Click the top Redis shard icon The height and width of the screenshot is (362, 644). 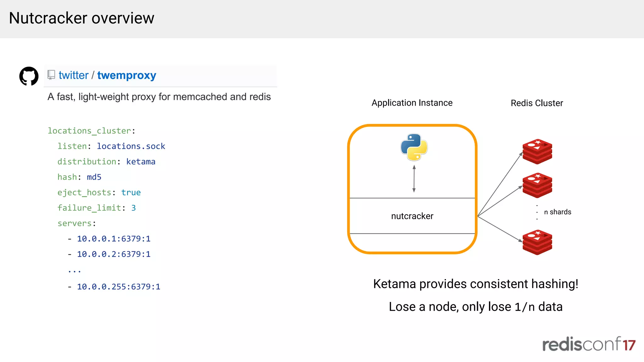click(537, 151)
